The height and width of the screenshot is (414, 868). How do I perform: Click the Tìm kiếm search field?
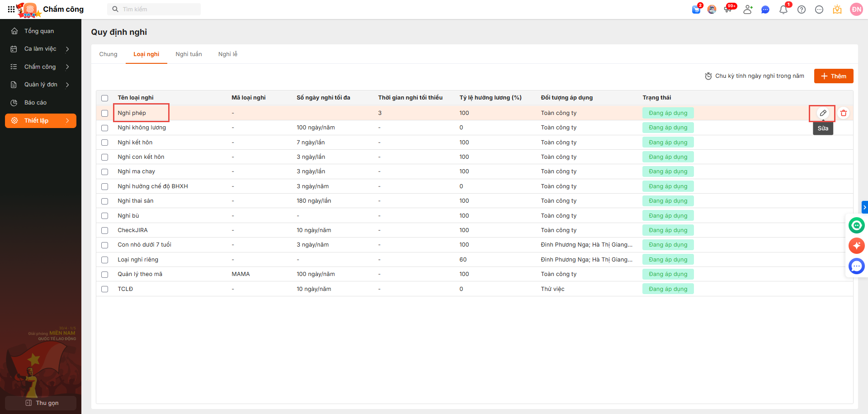click(154, 9)
